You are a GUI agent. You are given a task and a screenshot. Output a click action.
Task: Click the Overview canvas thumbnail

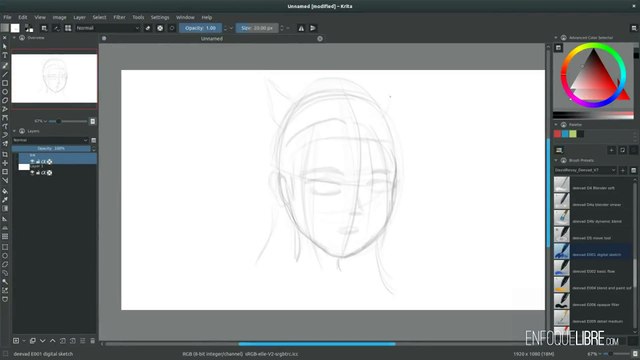(x=54, y=78)
